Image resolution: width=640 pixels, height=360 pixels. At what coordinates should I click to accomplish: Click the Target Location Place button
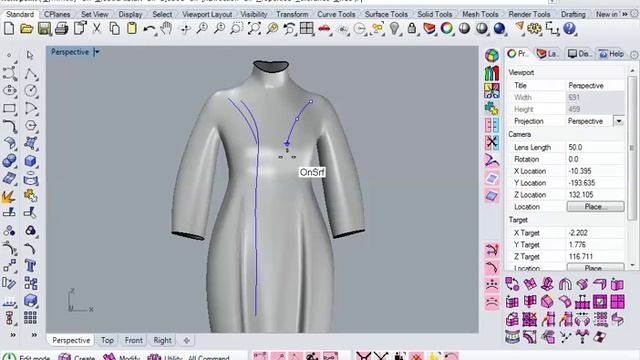click(595, 268)
